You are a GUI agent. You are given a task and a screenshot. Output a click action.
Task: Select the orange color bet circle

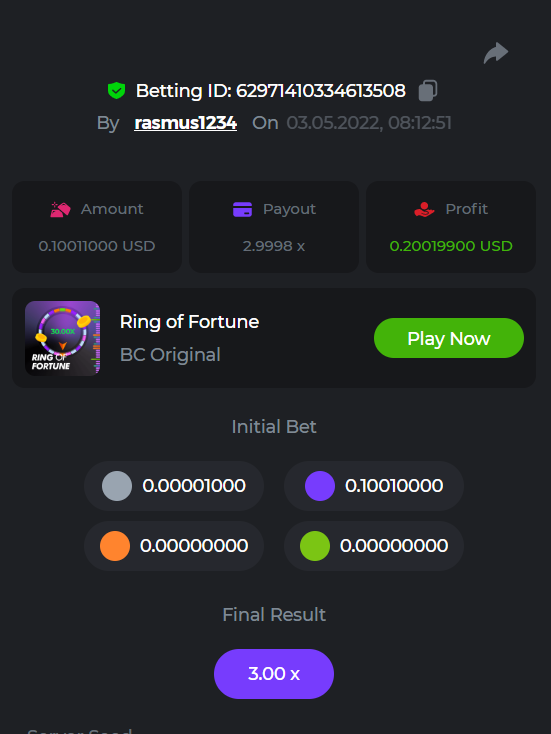(x=115, y=546)
